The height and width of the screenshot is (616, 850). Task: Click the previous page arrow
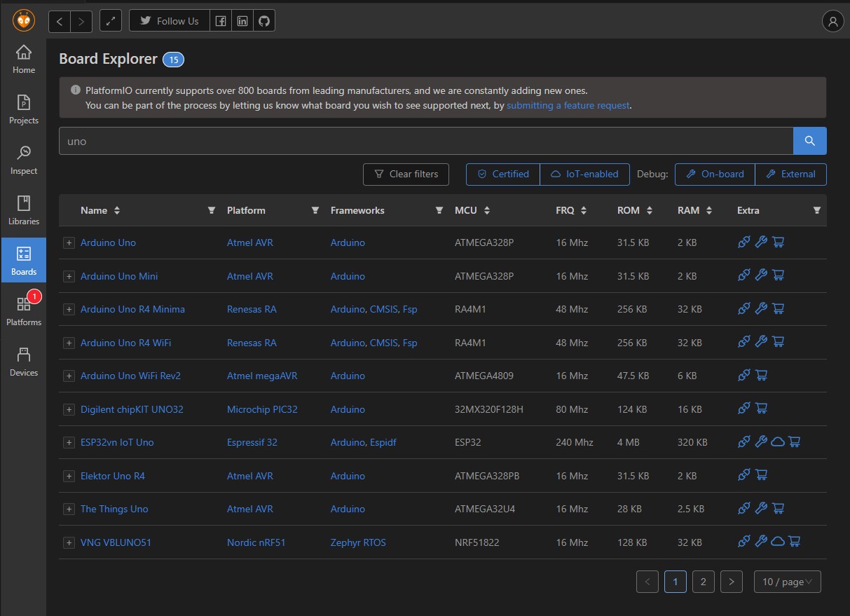(x=647, y=582)
